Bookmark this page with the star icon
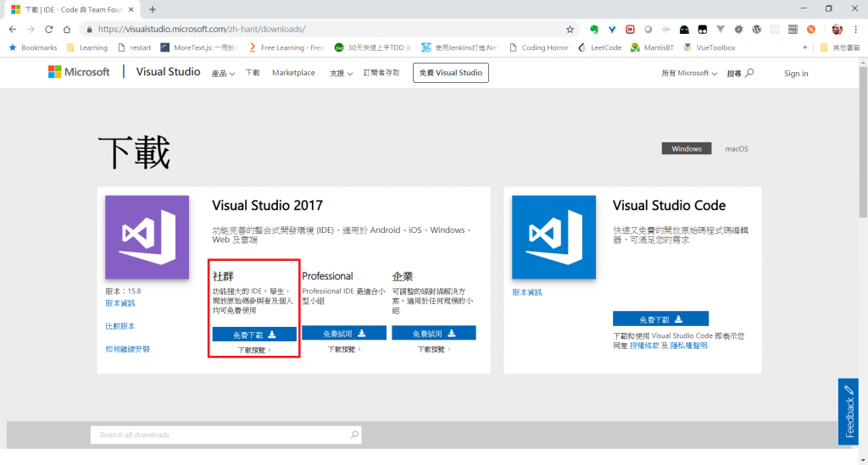The width and height of the screenshot is (868, 465). click(x=570, y=30)
